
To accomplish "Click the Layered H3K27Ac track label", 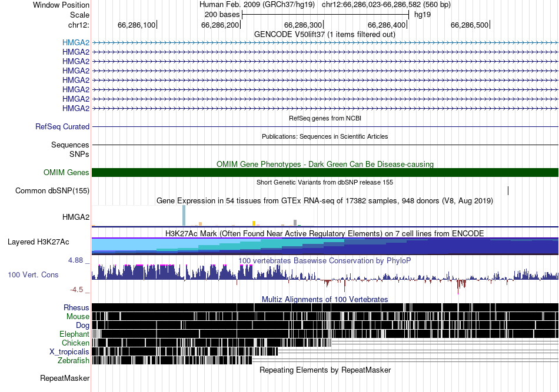I will tap(38, 242).
